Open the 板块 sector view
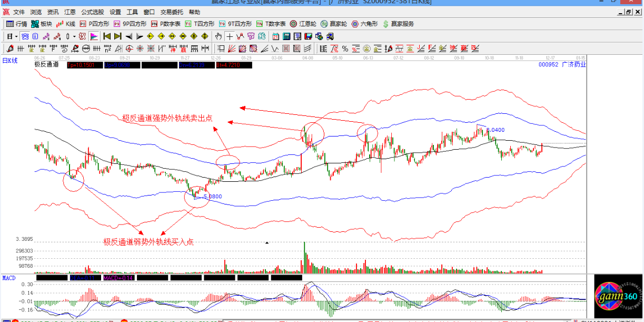 tap(42, 24)
